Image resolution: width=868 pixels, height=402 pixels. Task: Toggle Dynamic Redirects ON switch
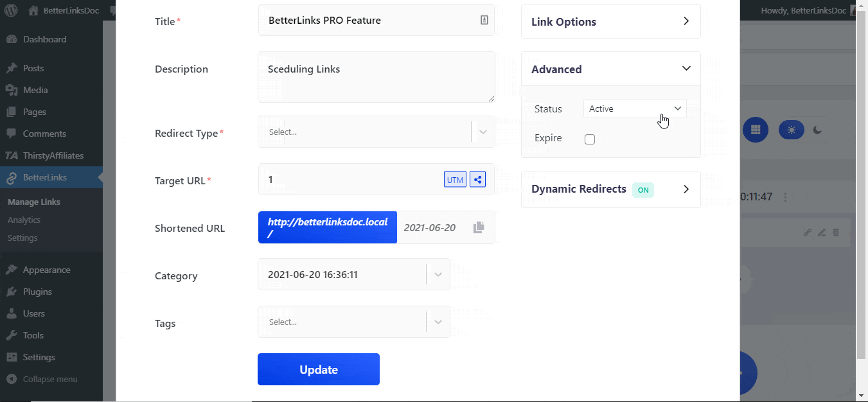[x=643, y=189]
